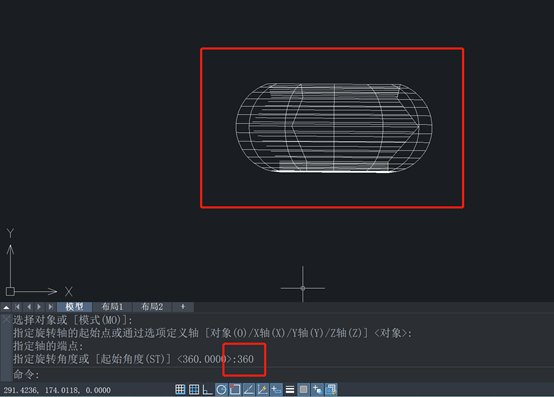Click the 选择对象或 [模式(MO)] history line

[73, 320]
